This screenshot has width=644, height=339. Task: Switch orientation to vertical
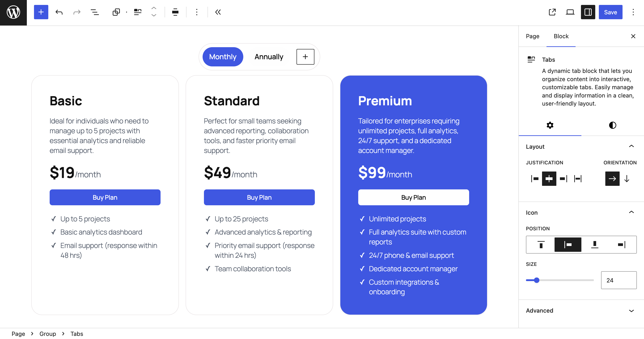(x=627, y=178)
